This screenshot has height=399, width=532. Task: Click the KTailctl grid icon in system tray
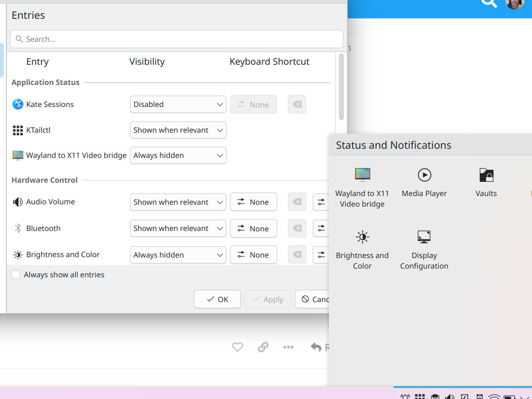[420, 397]
